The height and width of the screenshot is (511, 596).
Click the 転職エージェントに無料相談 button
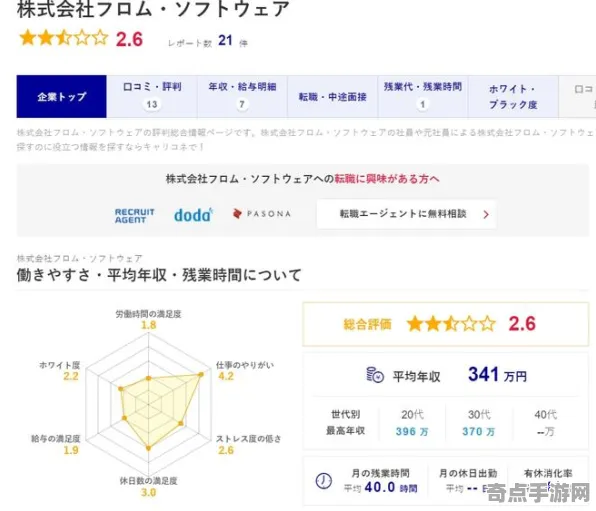407,214
